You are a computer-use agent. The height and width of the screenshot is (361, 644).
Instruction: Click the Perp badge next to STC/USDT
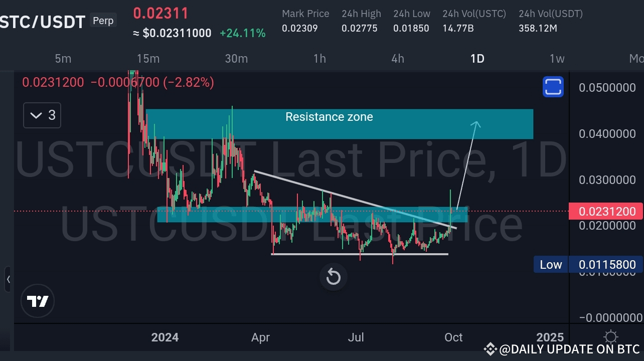pos(103,21)
